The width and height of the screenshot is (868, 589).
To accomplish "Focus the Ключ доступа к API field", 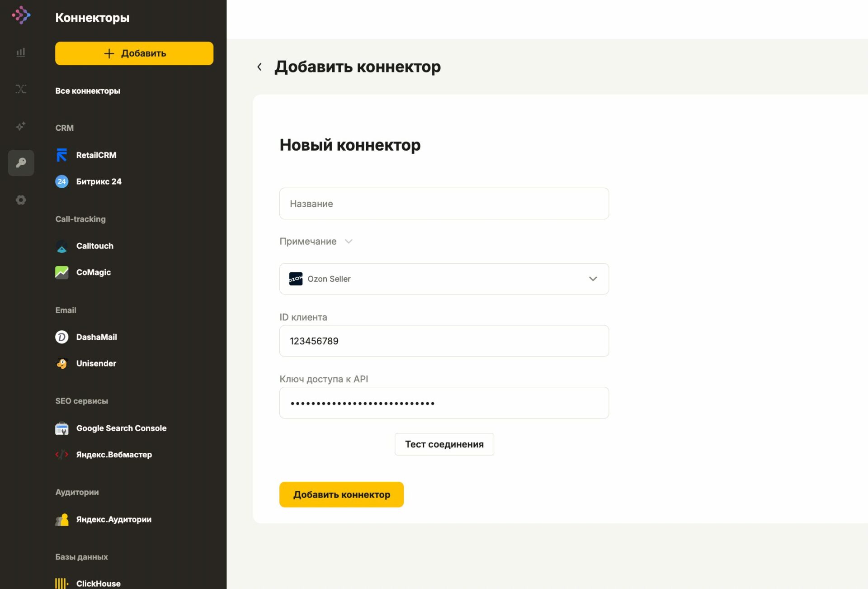I will [x=444, y=403].
